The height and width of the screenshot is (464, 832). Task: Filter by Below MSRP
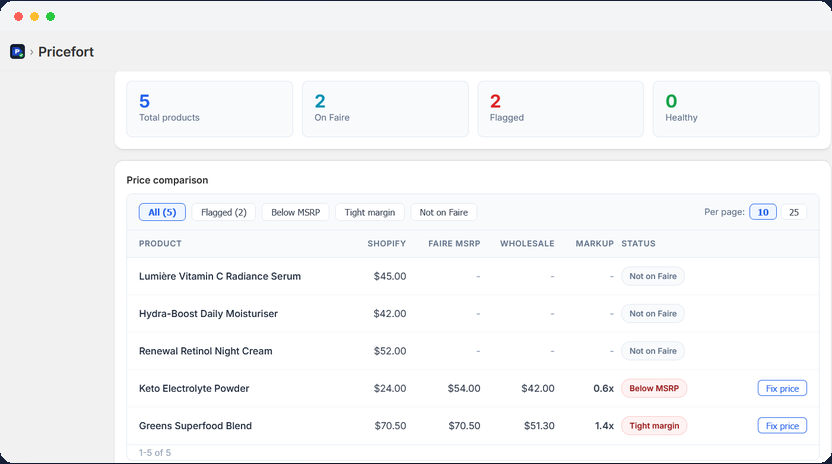[296, 212]
